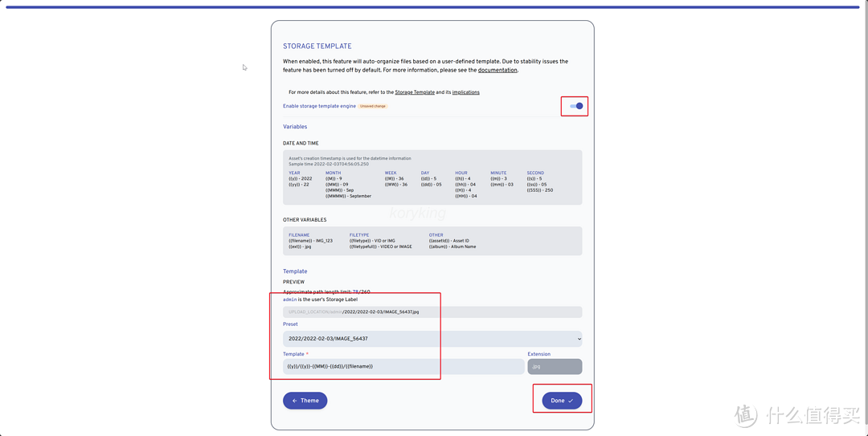Click the {{album}} - Album Name variable
This screenshot has height=436, width=868.
tap(452, 247)
